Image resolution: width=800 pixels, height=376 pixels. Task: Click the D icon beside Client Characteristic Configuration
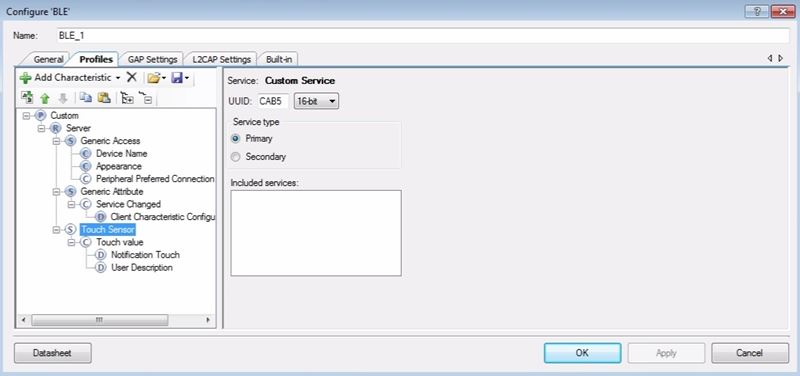[102, 217]
